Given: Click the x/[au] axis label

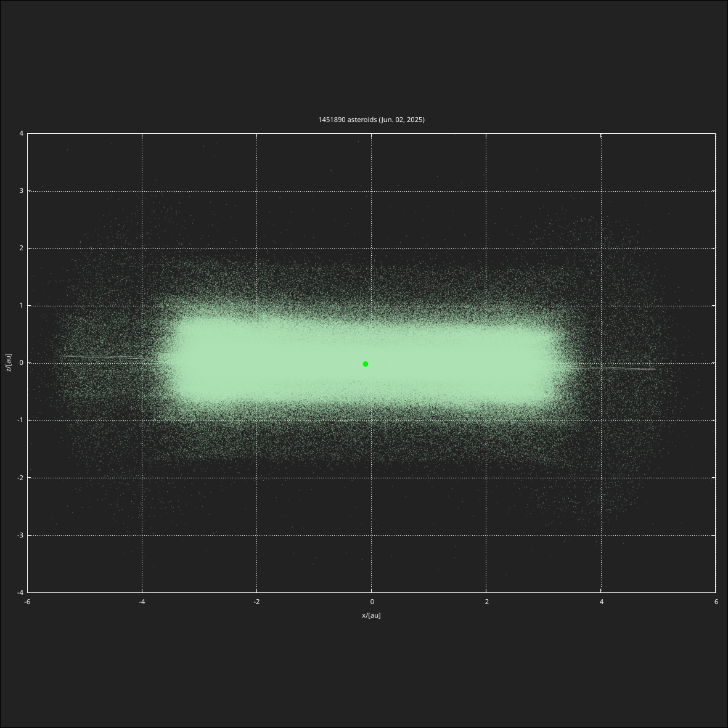Looking at the screenshot, I should [371, 615].
